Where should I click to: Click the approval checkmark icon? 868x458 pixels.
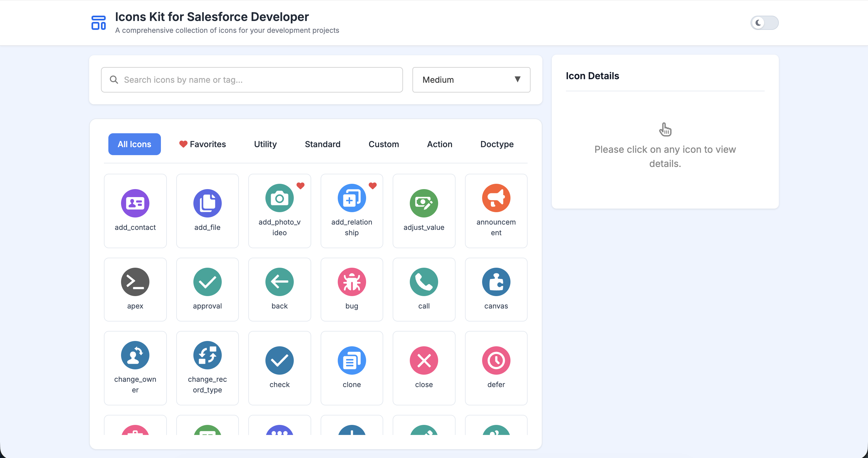click(x=207, y=282)
